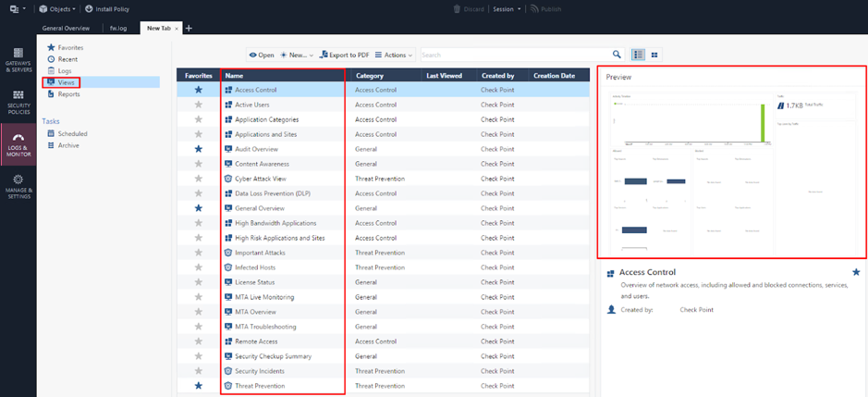Select the Security Checkup Summary row

click(x=383, y=356)
